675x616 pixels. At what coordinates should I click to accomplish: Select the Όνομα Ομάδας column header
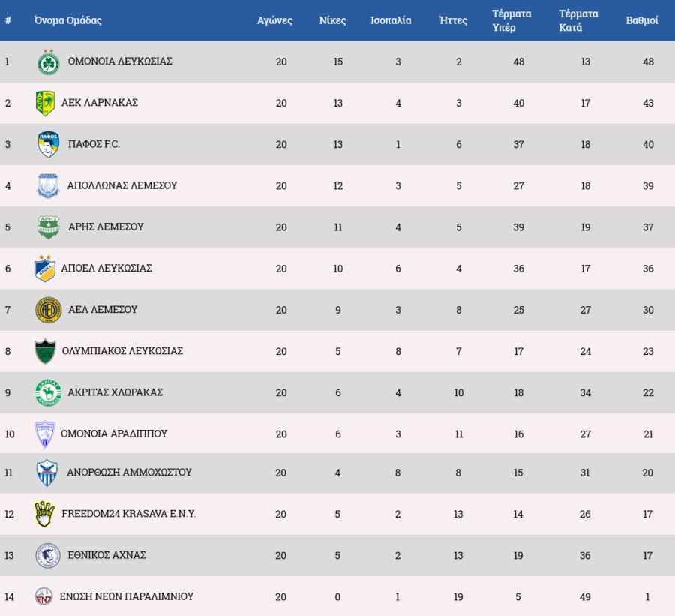pyautogui.click(x=67, y=20)
